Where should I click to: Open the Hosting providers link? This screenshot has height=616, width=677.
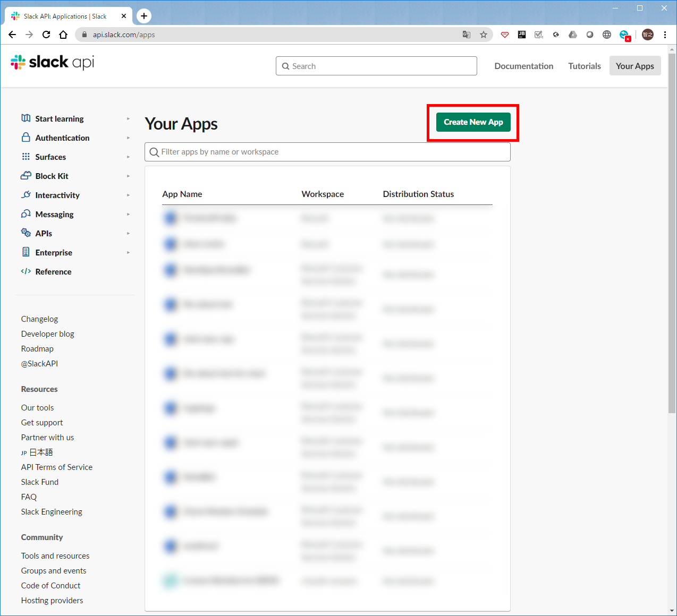tap(52, 601)
